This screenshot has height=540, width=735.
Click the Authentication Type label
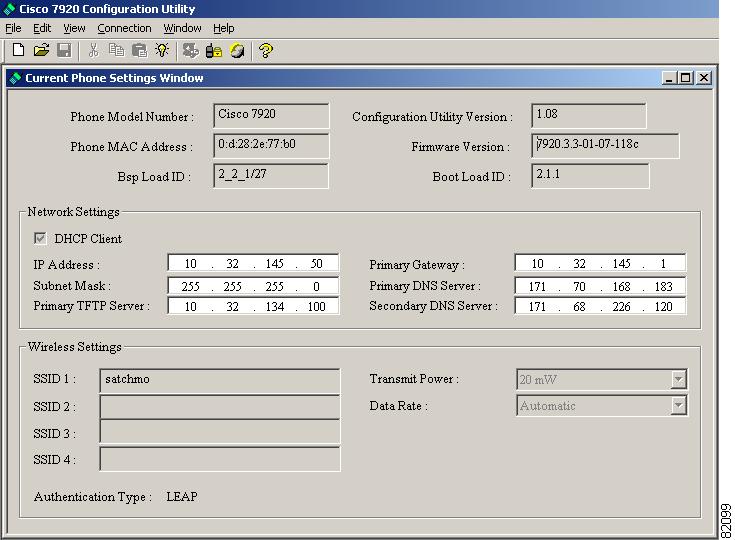(x=93, y=497)
